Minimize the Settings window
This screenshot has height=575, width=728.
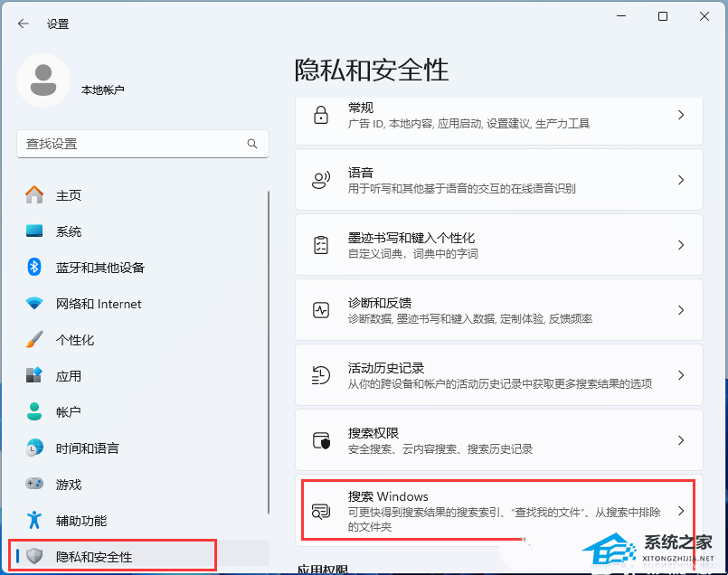(621, 16)
